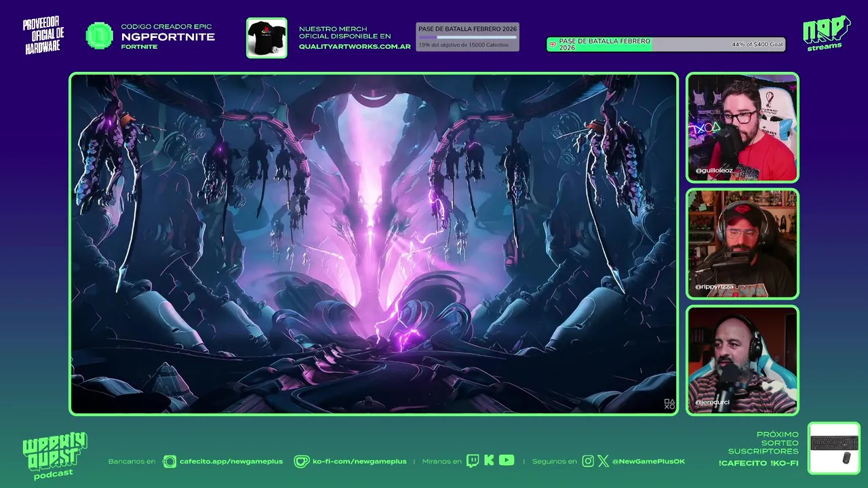Click the Twitch icon in the footer

[x=473, y=461]
